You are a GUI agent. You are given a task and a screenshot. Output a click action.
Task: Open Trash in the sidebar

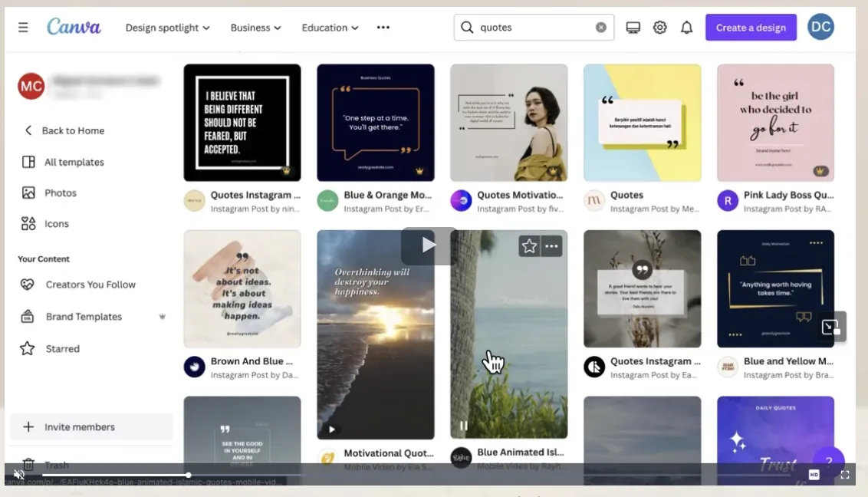tap(57, 465)
